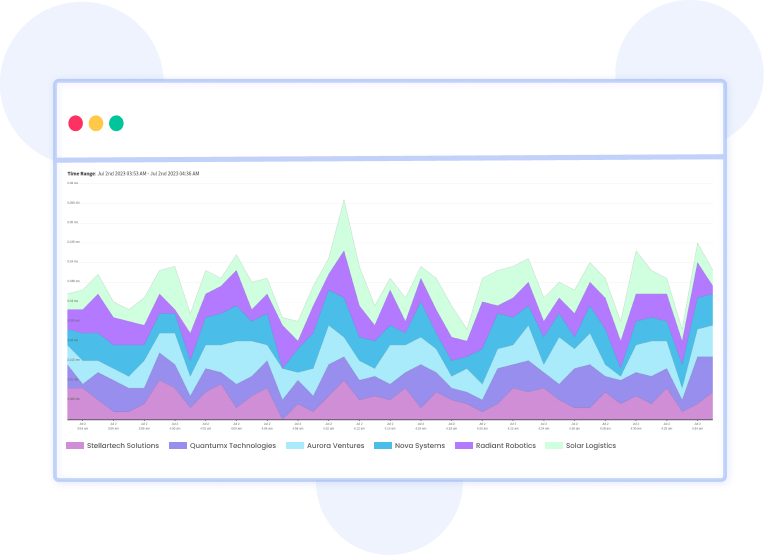Click the pink Stellartech Solutions color swatch
The width and height of the screenshot is (764, 555).
click(75, 445)
